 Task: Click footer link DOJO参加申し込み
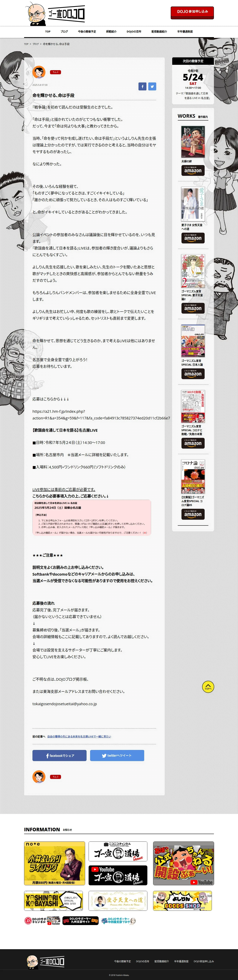coord(204,961)
